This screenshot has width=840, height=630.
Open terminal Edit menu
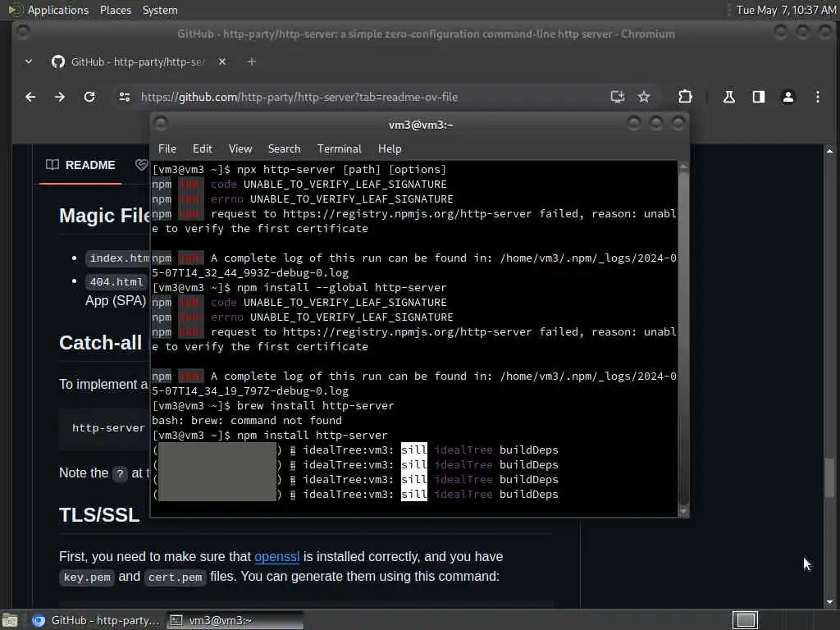click(202, 149)
